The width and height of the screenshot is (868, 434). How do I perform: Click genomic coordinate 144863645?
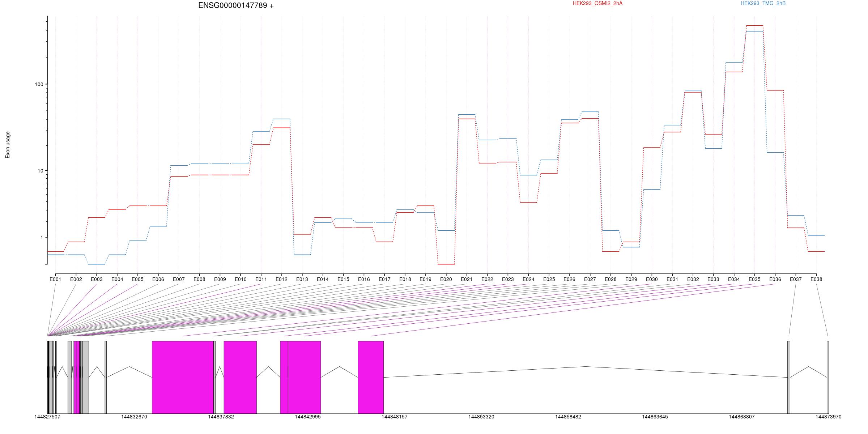(x=655, y=417)
